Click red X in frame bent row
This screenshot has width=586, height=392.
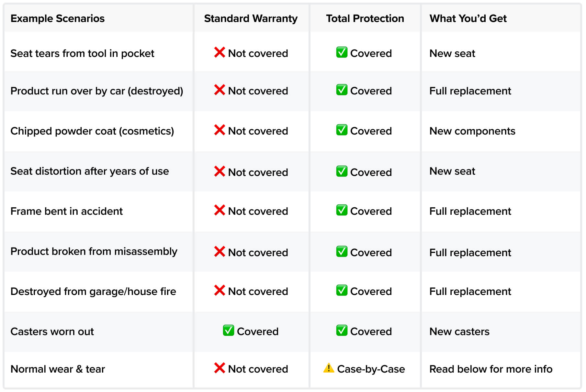point(220,210)
